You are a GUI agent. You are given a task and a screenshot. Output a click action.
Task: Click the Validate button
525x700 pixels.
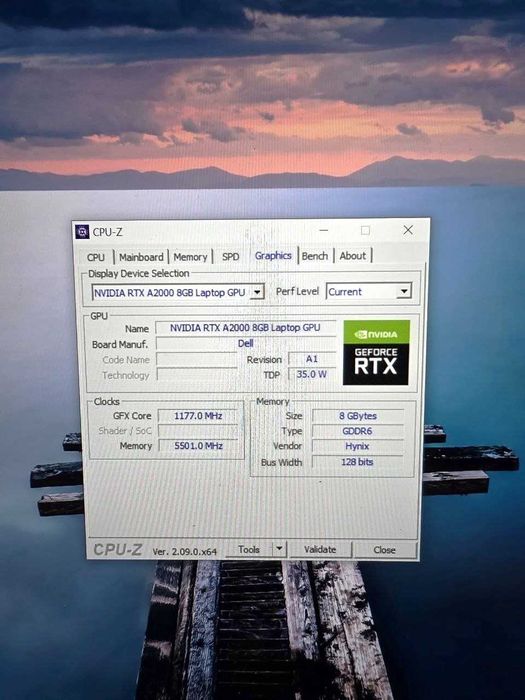point(320,550)
